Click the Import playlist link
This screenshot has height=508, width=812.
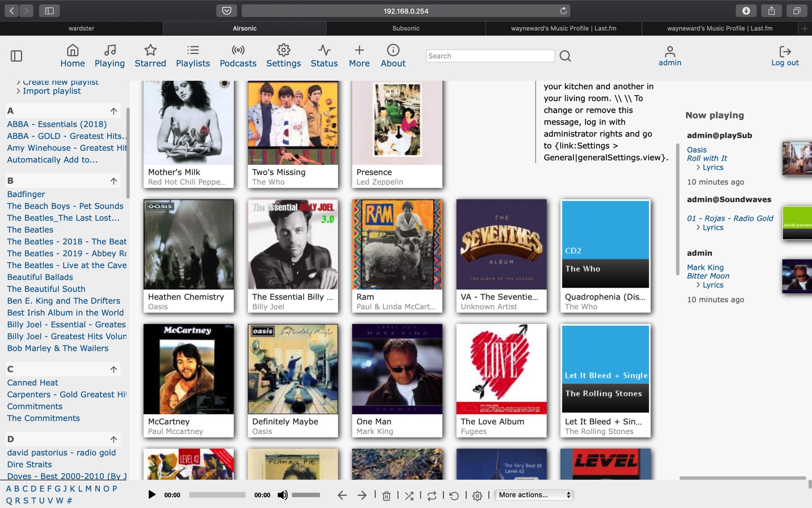pyautogui.click(x=52, y=91)
